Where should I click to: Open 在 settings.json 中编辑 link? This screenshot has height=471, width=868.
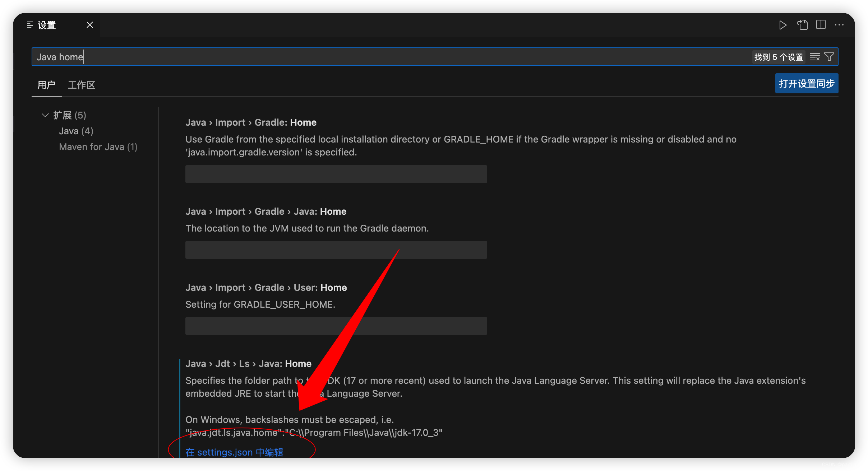pos(234,452)
